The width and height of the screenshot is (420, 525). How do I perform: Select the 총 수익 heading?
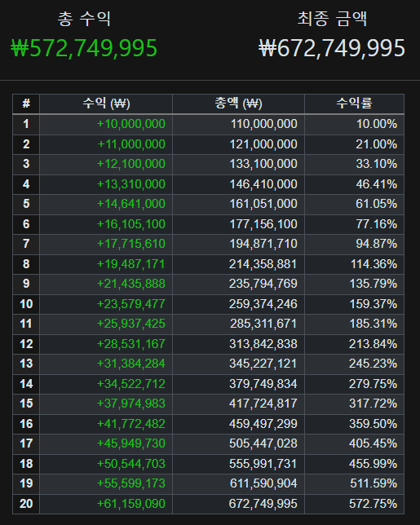pos(84,19)
